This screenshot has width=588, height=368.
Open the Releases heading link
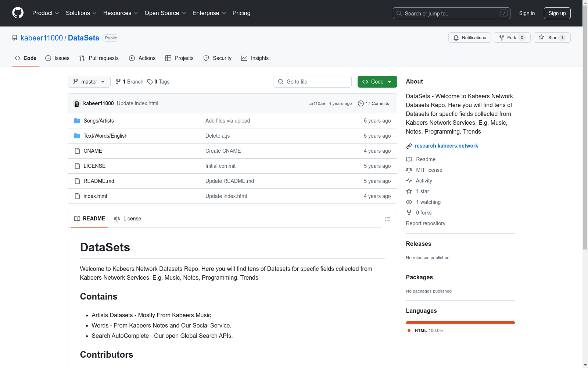pyautogui.click(x=419, y=244)
